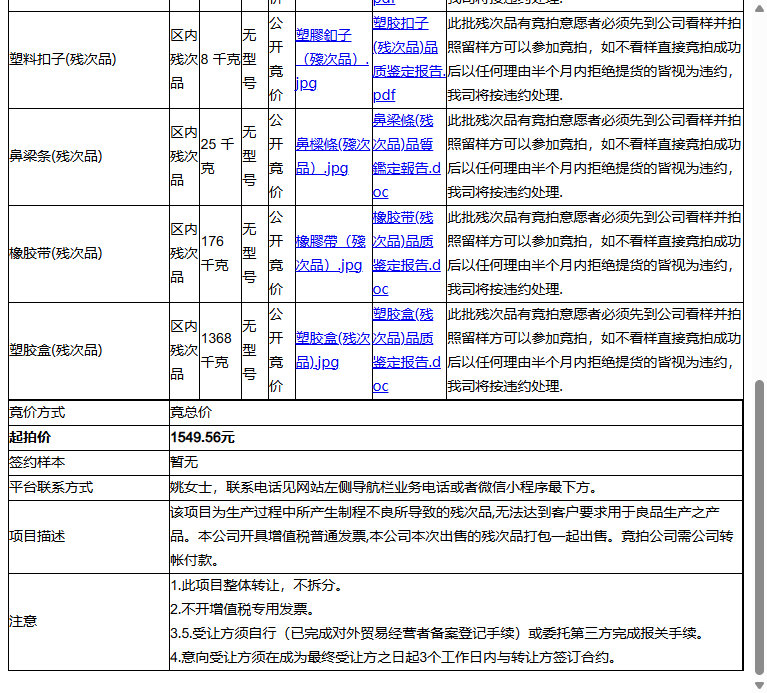The width and height of the screenshot is (767, 693).
Task: Click the 平台联系方式 label
Action: [51, 487]
